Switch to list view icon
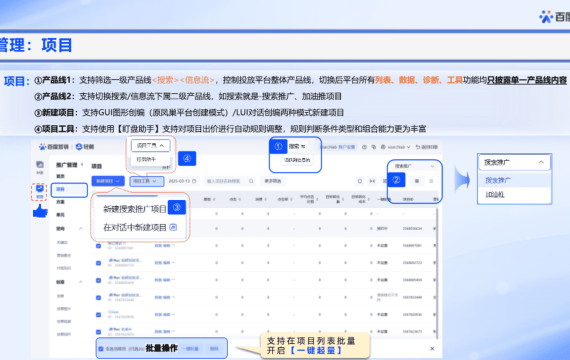 coord(431,181)
